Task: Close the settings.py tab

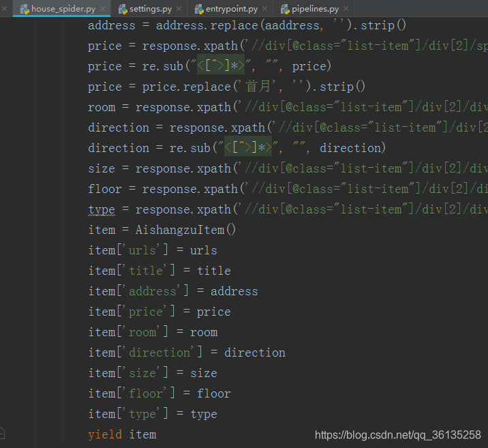Action: click(x=179, y=9)
